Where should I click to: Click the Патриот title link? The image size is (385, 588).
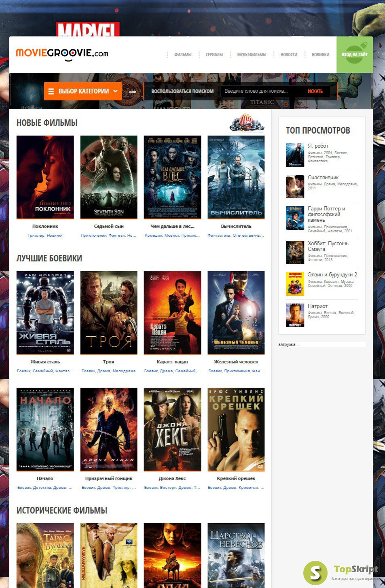pos(318,306)
